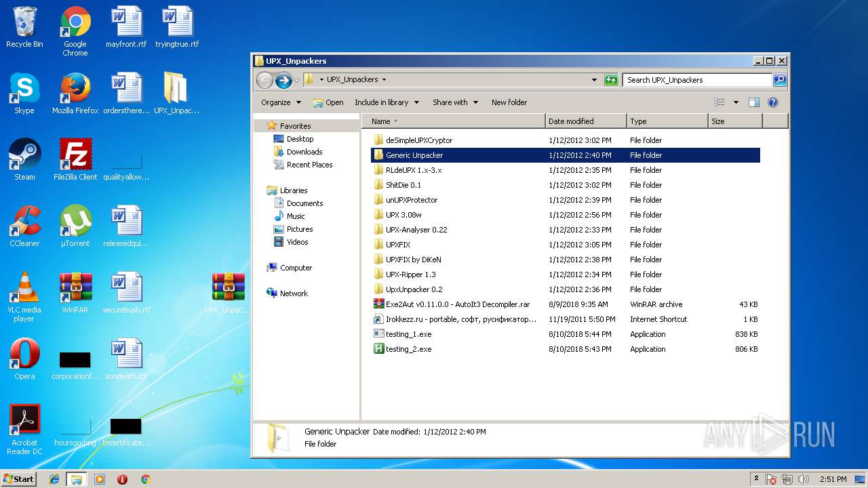Open Explorer Help button
The image size is (868, 488).
tap(772, 102)
